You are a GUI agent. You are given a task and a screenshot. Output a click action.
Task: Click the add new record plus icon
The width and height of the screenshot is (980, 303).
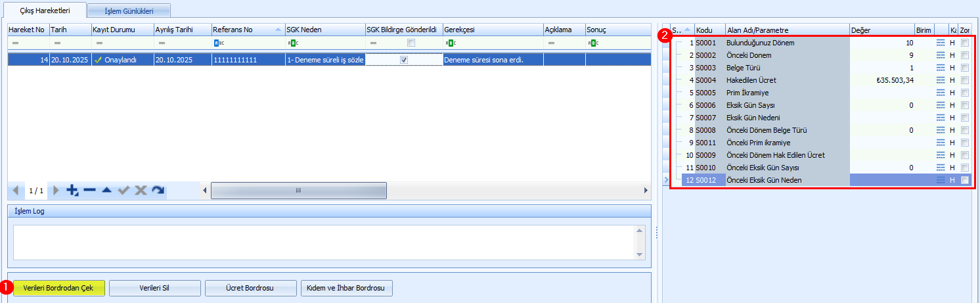click(72, 191)
